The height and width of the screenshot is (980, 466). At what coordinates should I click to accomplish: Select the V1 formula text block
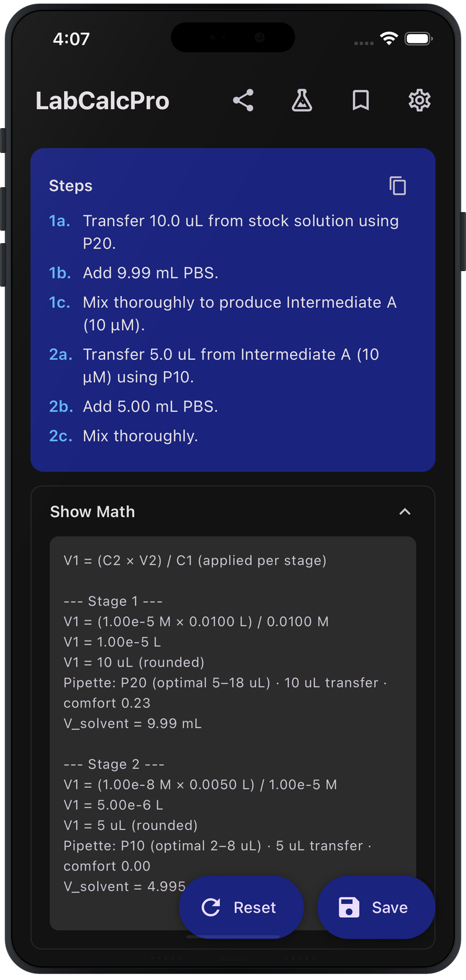coord(191,560)
